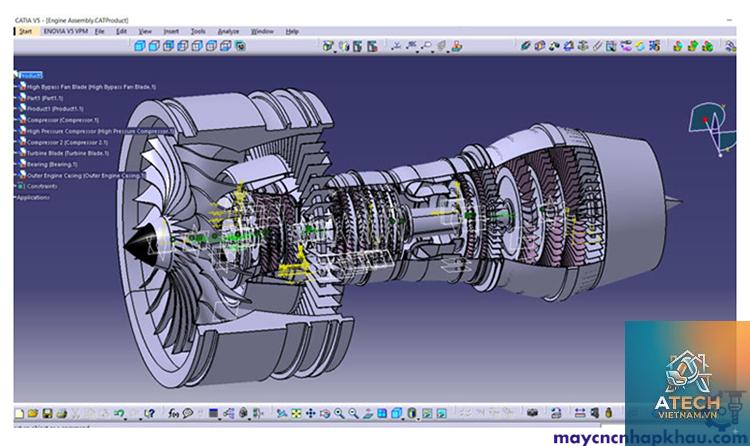
Task: Select Product1 (Product1.1) child node in the tree
Action: tap(55, 109)
